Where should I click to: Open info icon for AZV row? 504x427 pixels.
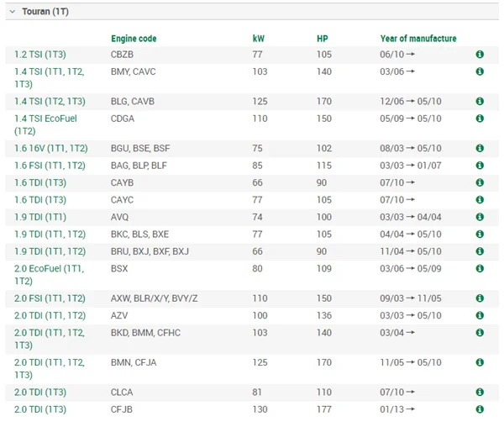pos(480,315)
